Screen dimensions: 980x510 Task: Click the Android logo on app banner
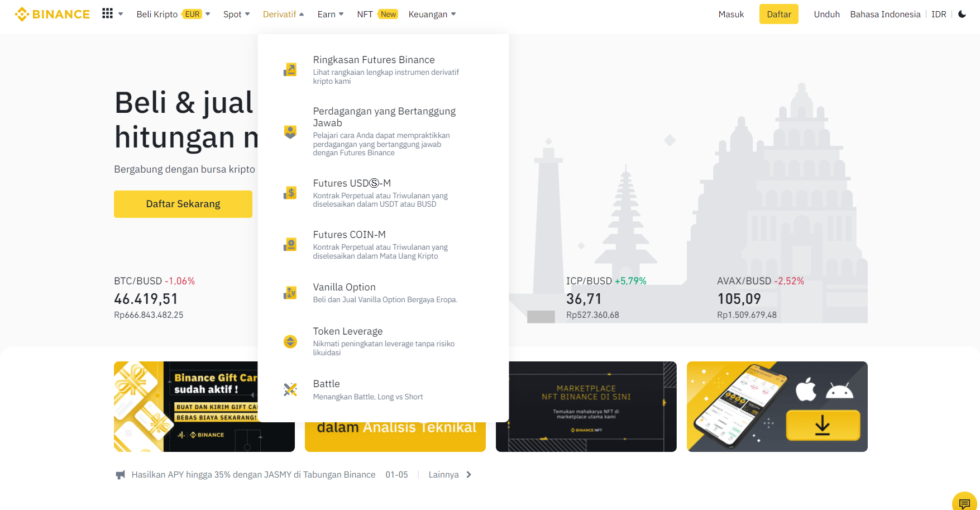coord(839,390)
